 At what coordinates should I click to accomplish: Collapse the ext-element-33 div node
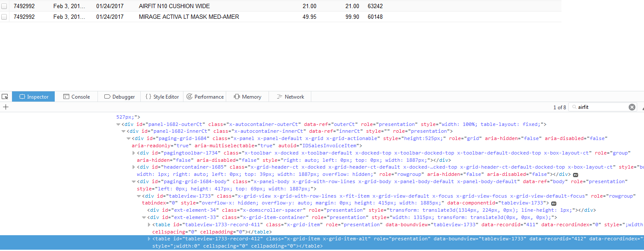point(144,217)
